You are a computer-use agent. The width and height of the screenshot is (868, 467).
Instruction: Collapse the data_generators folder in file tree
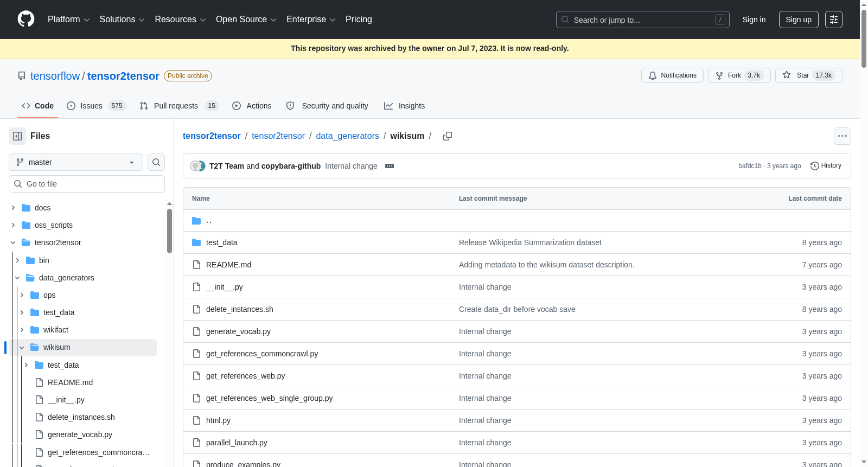[x=17, y=278]
